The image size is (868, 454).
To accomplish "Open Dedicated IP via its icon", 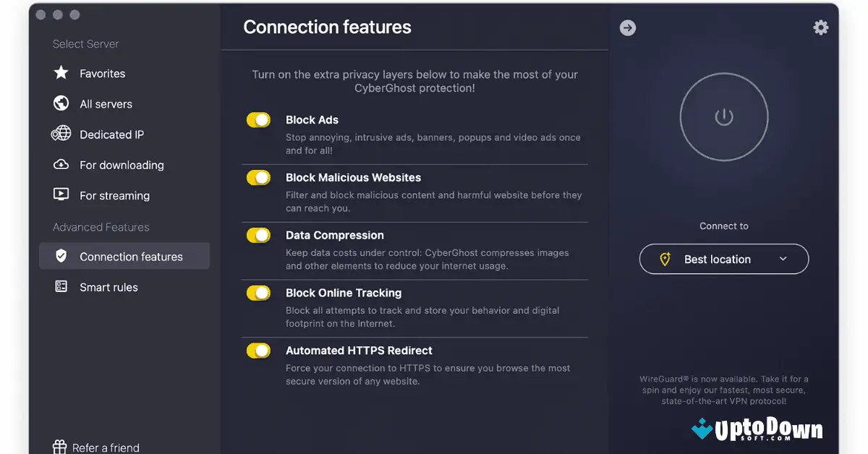I will [61, 134].
